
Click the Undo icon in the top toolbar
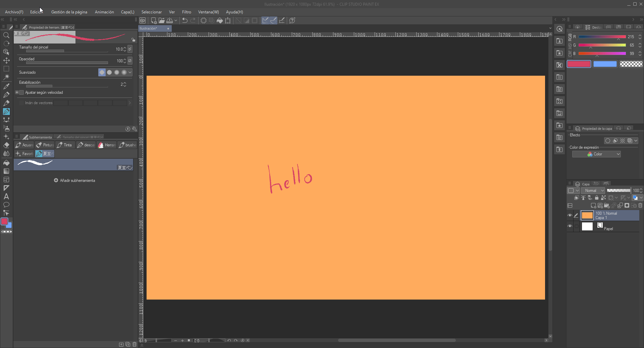click(x=184, y=20)
